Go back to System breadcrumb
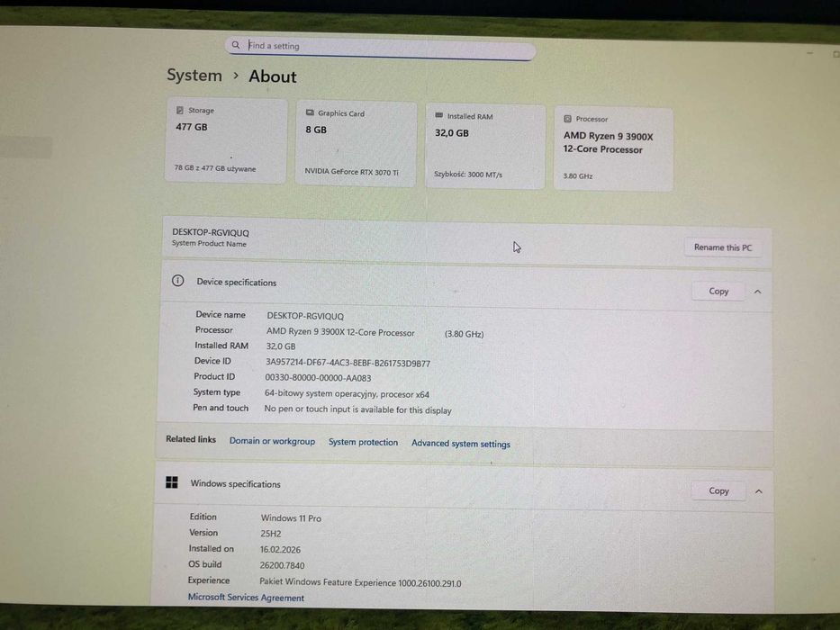The image size is (840, 630). [x=194, y=75]
